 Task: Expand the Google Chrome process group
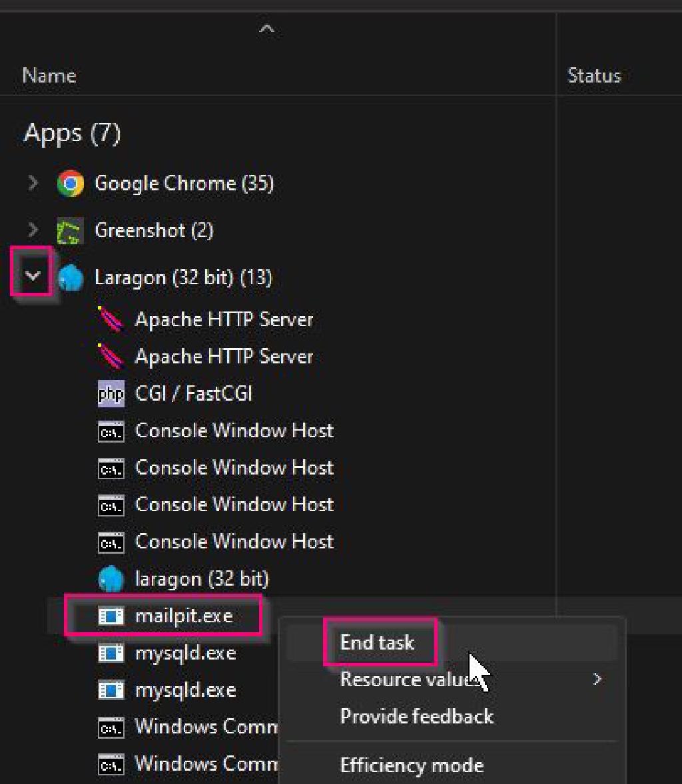pyautogui.click(x=32, y=183)
